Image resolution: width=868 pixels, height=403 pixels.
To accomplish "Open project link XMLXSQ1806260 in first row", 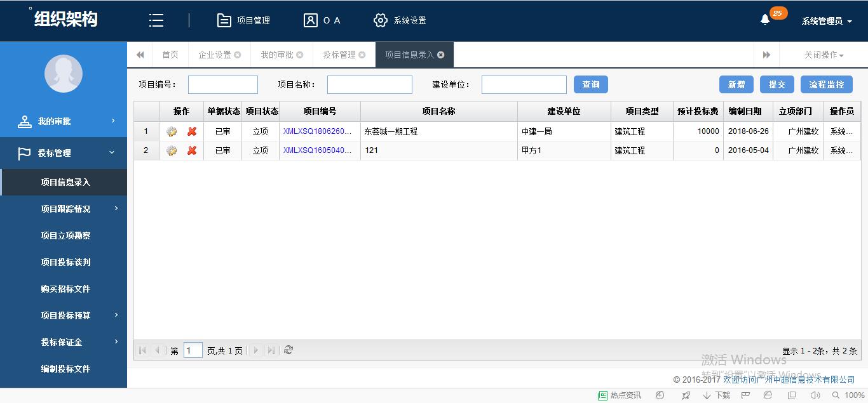I will [x=317, y=132].
